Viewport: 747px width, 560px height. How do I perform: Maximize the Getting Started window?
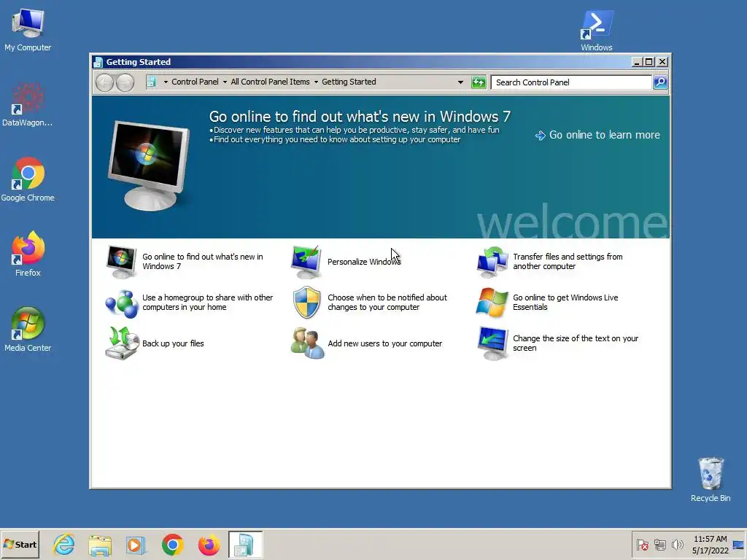(x=649, y=62)
